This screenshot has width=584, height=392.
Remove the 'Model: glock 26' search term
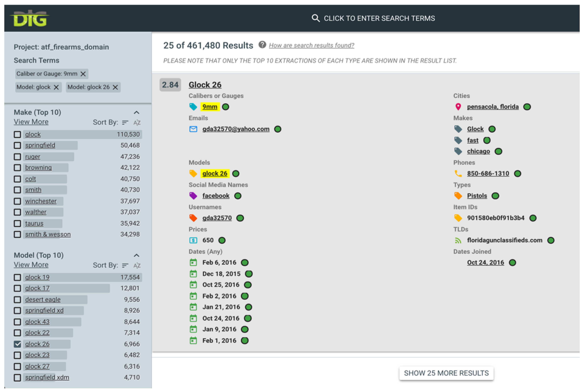tap(115, 87)
